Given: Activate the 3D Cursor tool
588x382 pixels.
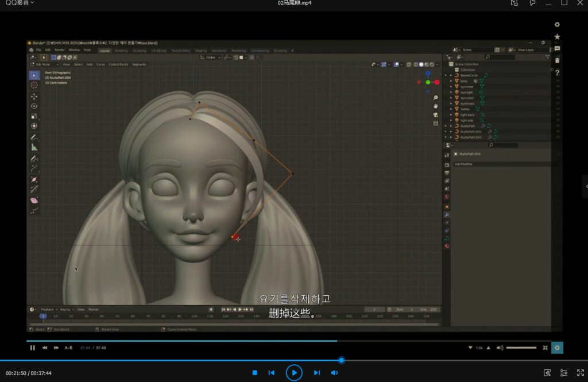Looking at the screenshot, I should [34, 86].
